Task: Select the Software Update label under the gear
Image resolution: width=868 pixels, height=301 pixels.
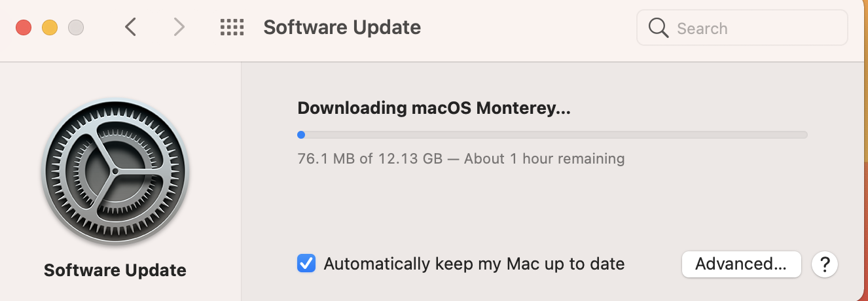Action: [x=115, y=270]
